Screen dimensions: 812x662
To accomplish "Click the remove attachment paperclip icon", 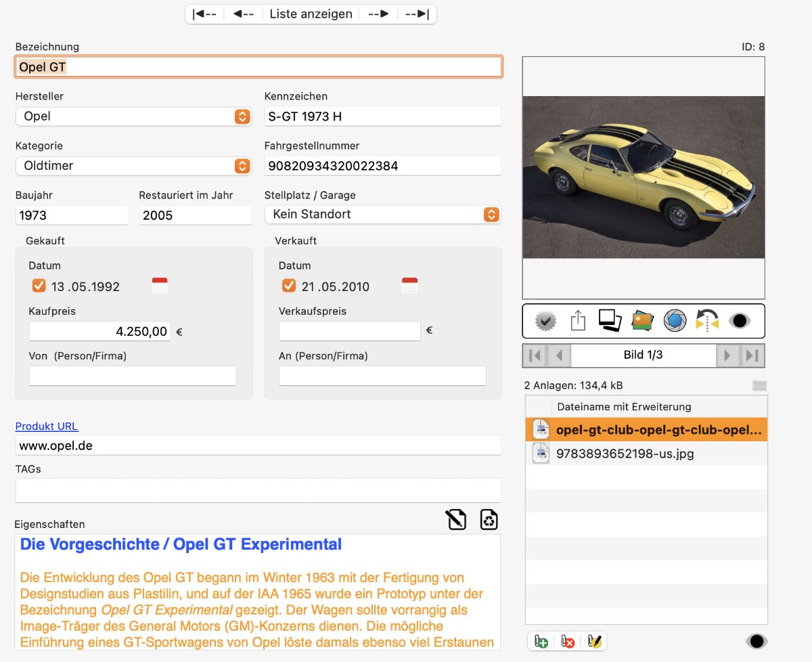I will [x=568, y=641].
